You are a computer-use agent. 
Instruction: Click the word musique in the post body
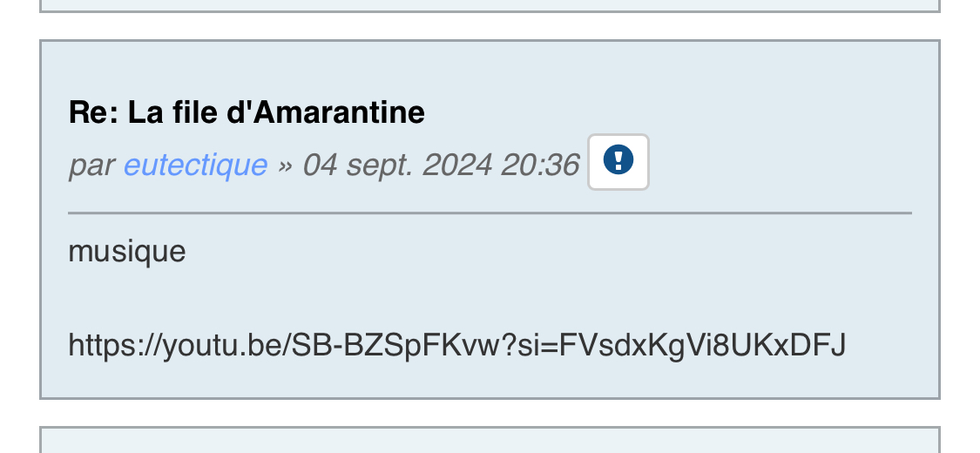click(x=127, y=252)
